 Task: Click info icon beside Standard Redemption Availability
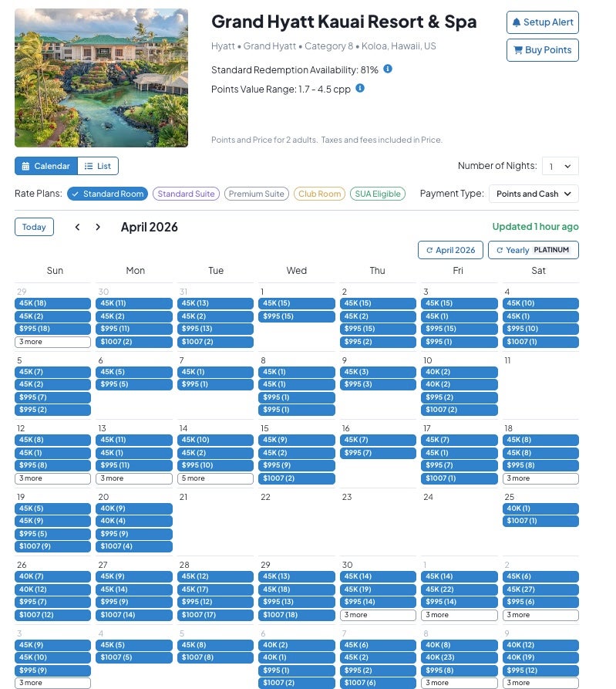pos(388,69)
